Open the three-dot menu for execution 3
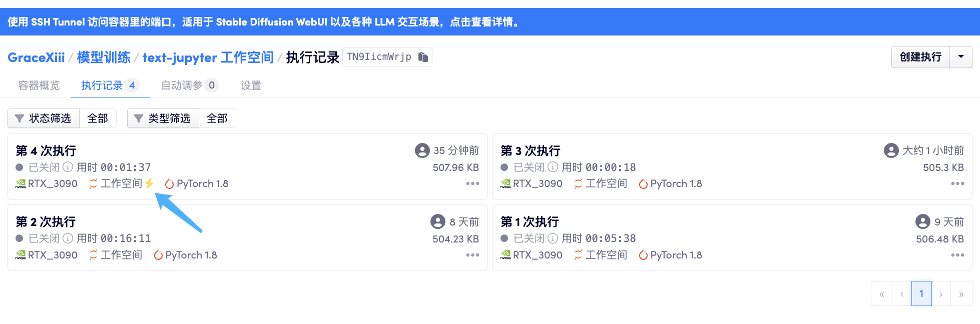Viewport: 980px width, 324px height. (x=957, y=183)
